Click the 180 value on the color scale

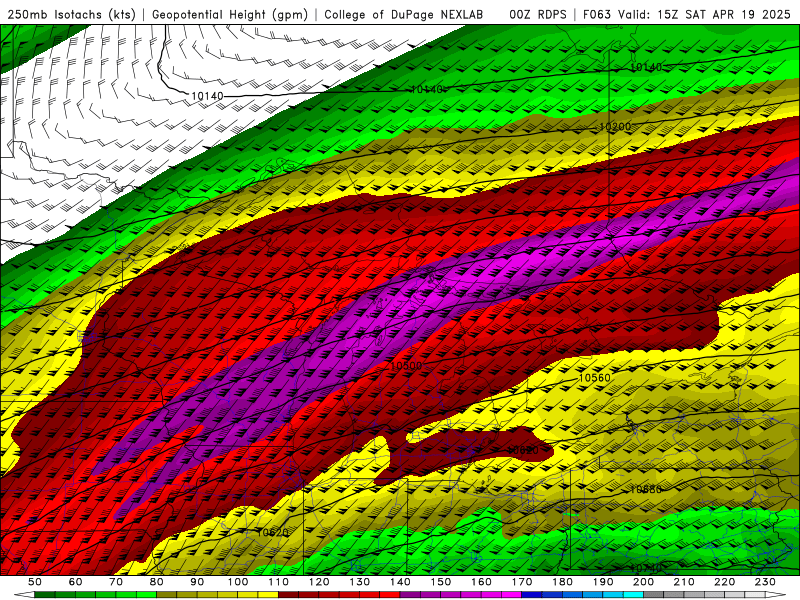coord(562,582)
